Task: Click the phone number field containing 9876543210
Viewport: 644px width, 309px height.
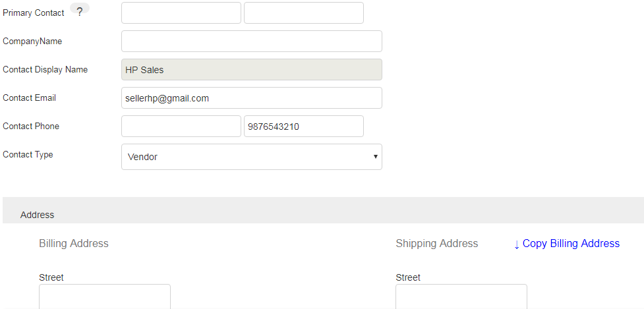Action: pos(303,126)
